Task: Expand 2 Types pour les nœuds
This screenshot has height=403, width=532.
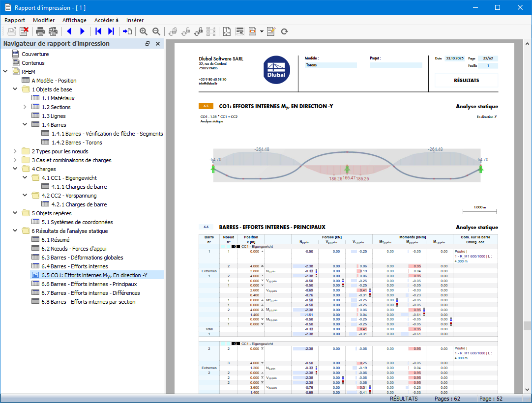Action: pyautogui.click(x=15, y=151)
